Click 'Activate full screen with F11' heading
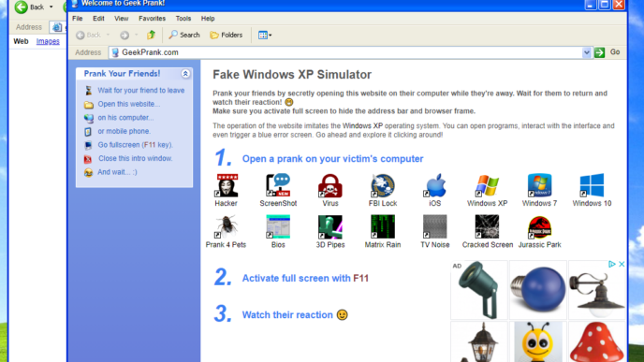This screenshot has width=644, height=362. click(305, 278)
